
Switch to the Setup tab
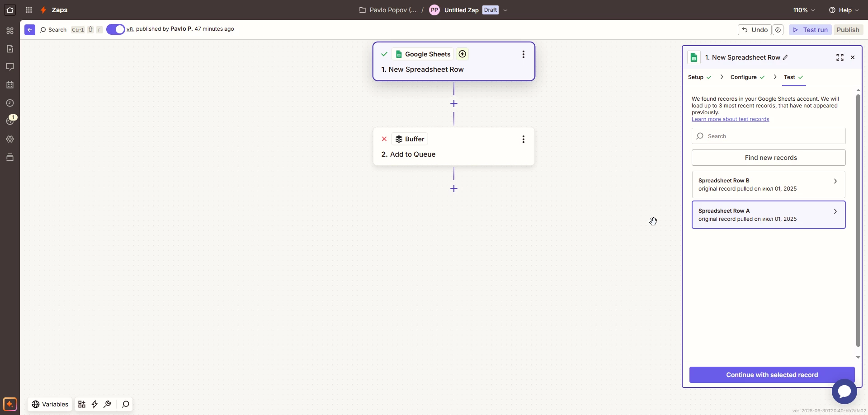click(700, 77)
